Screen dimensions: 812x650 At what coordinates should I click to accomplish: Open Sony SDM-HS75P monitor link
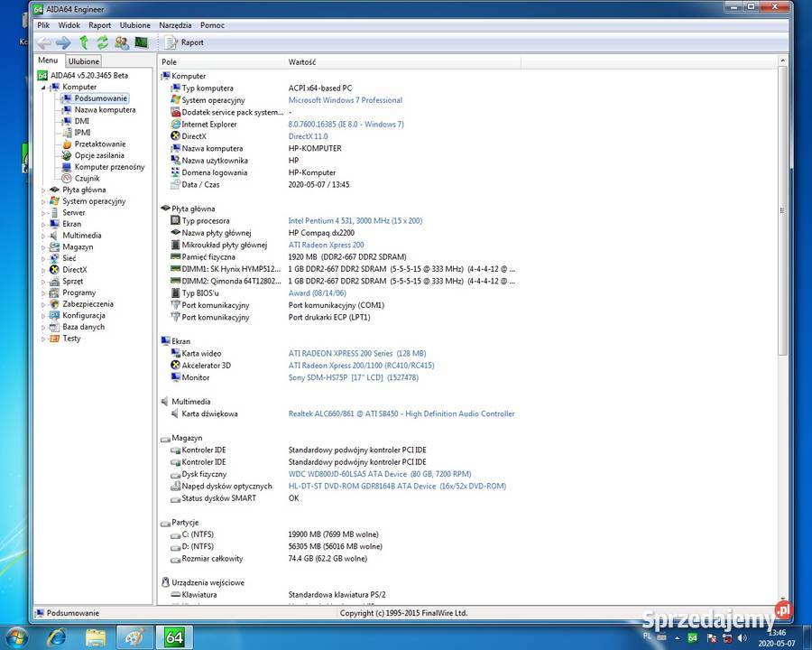[353, 377]
